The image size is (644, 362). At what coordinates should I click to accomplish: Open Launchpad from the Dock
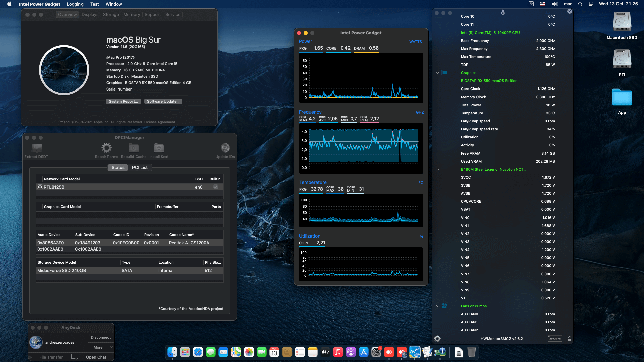click(x=185, y=352)
